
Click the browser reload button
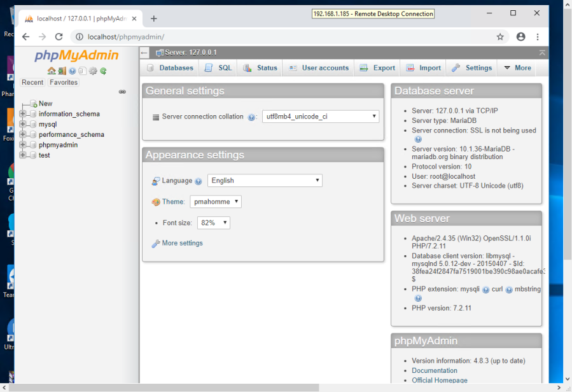point(59,37)
